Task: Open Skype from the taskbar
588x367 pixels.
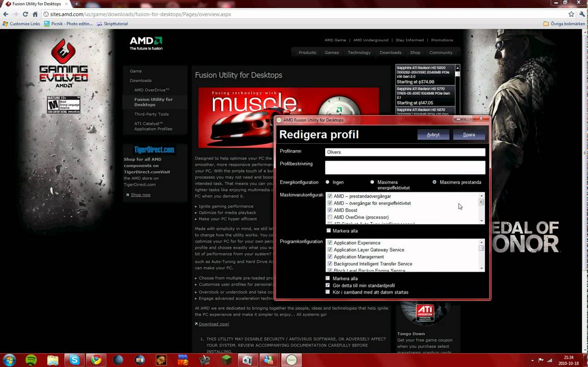Action: pos(74,360)
